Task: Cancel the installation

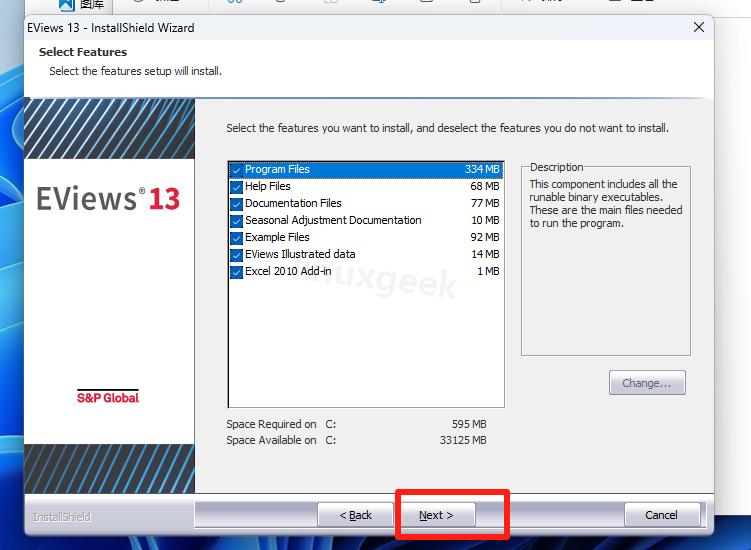Action: [x=661, y=515]
